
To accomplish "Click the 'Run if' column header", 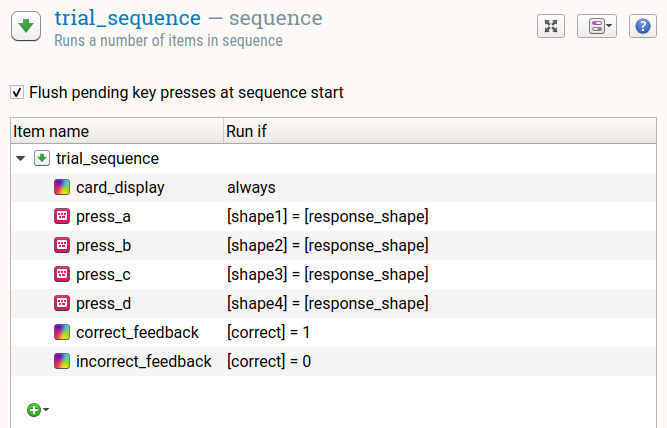I will point(440,131).
